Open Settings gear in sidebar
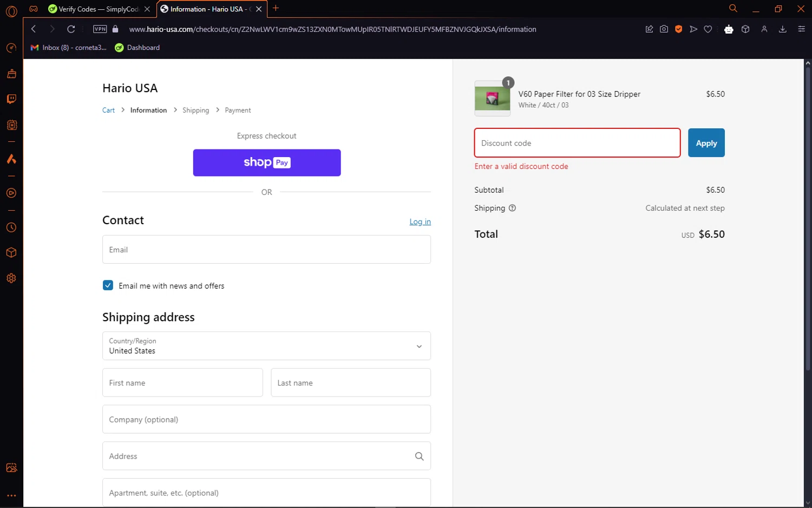This screenshot has height=508, width=812. tap(11, 278)
